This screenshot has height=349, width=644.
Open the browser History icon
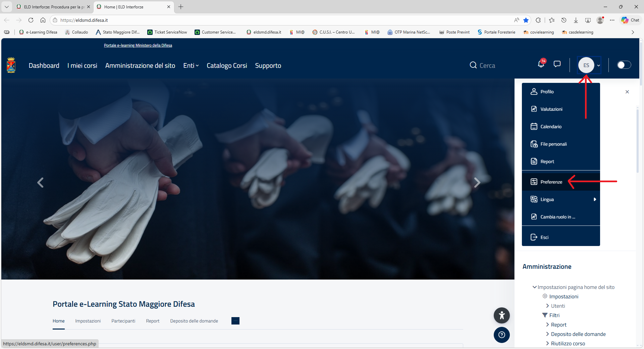564,20
